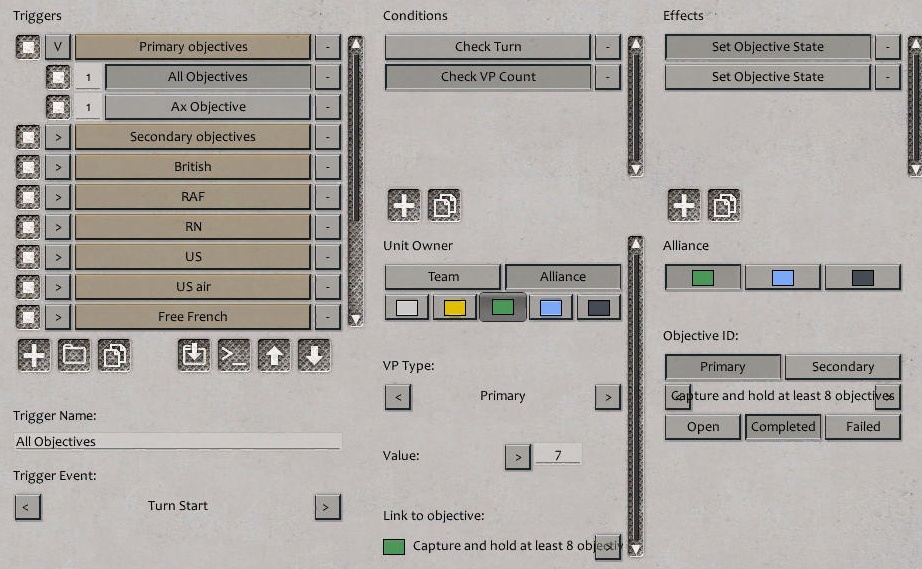Add a new condition
This screenshot has width=922, height=569.
tap(404, 206)
